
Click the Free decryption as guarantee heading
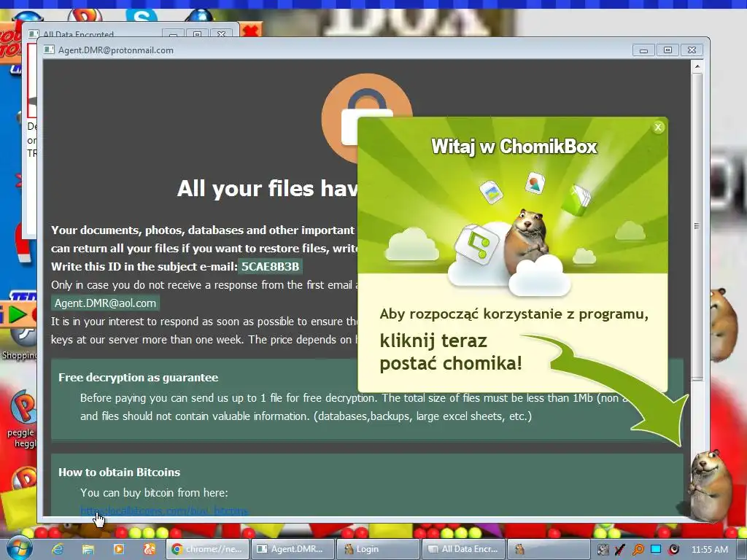pos(138,378)
